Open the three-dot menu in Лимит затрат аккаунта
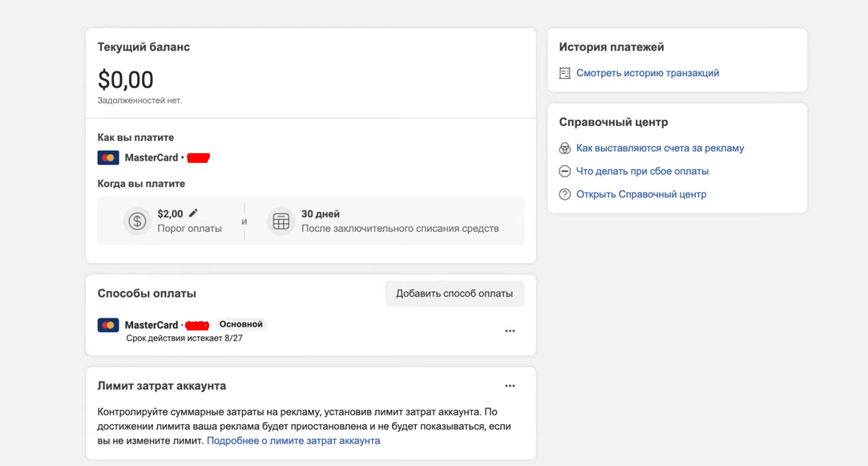Screen dimensions: 868x466 coord(510,386)
